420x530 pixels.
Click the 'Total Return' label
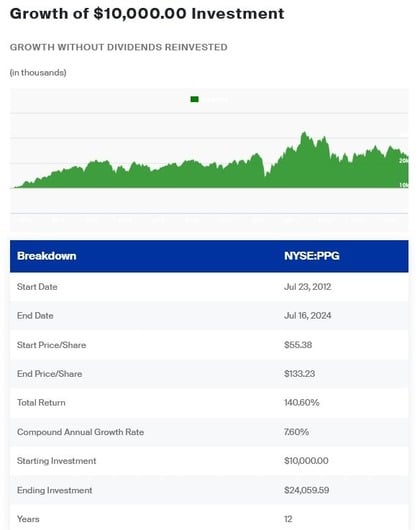41,403
